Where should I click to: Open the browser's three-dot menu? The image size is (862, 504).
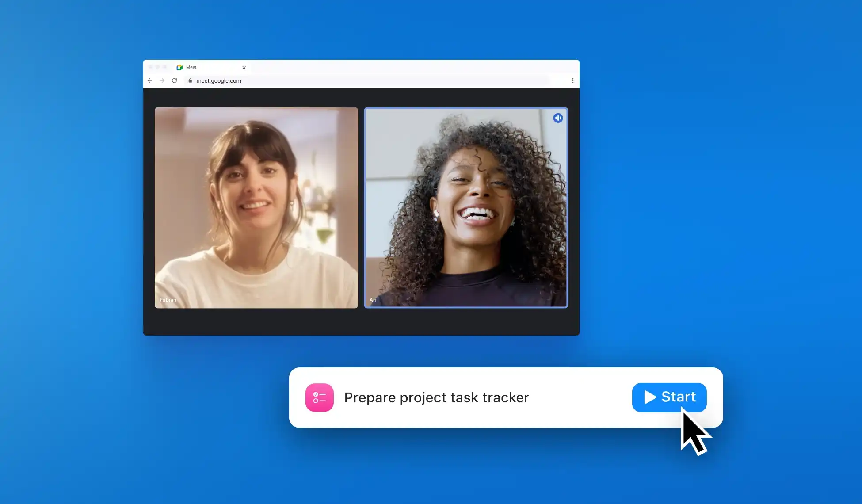click(x=572, y=80)
